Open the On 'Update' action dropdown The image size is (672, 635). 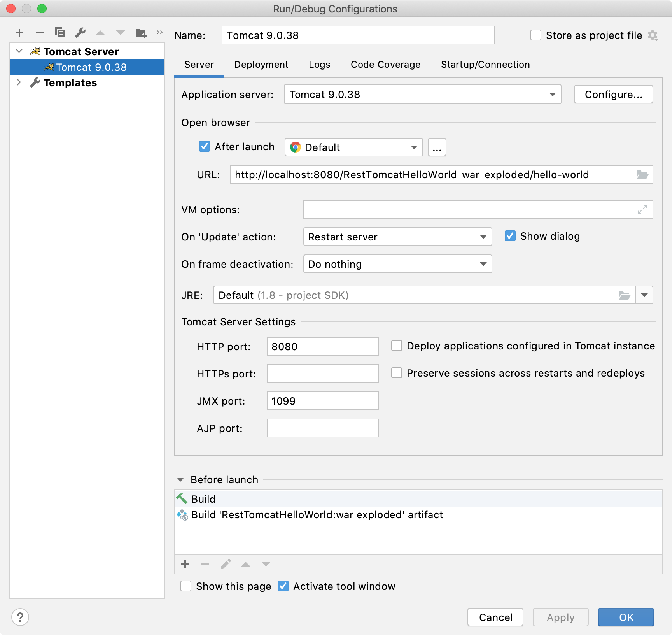[397, 237]
